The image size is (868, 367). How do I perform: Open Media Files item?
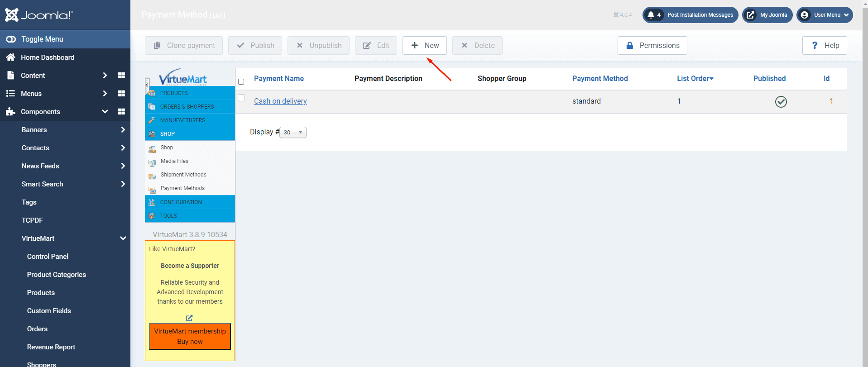[x=174, y=161]
